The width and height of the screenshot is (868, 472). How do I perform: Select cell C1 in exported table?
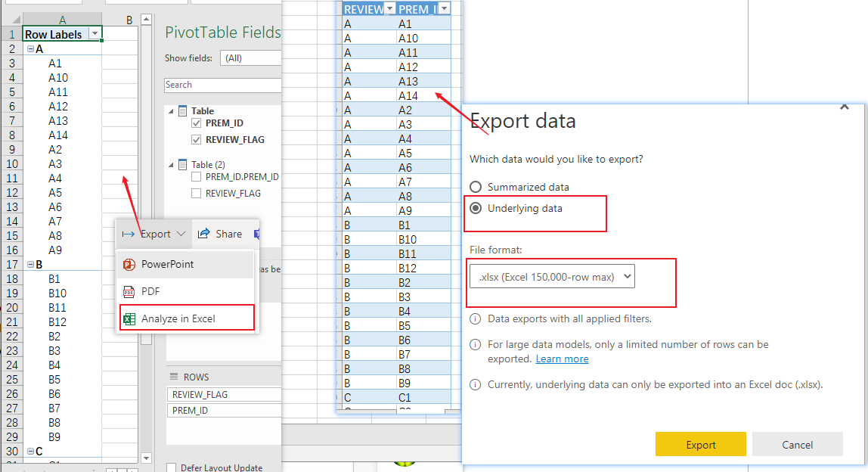[x=423, y=398]
